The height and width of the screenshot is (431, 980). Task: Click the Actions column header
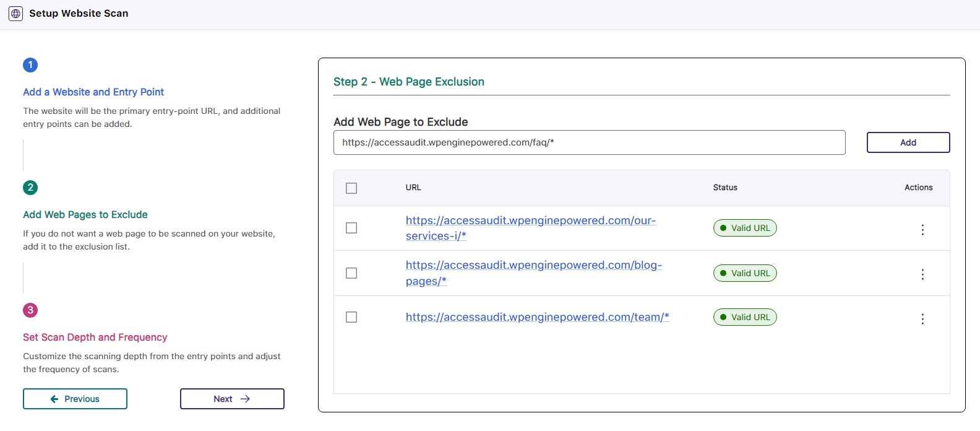[x=919, y=188]
